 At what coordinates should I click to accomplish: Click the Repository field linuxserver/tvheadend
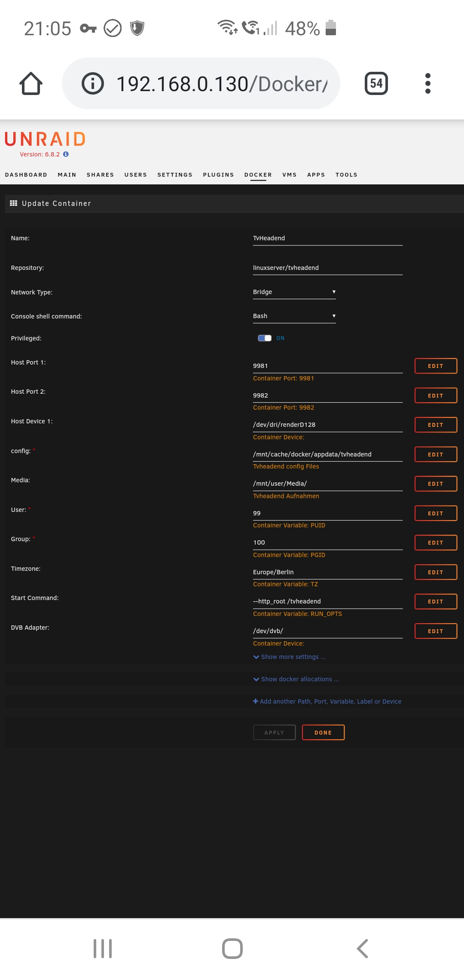pyautogui.click(x=328, y=268)
